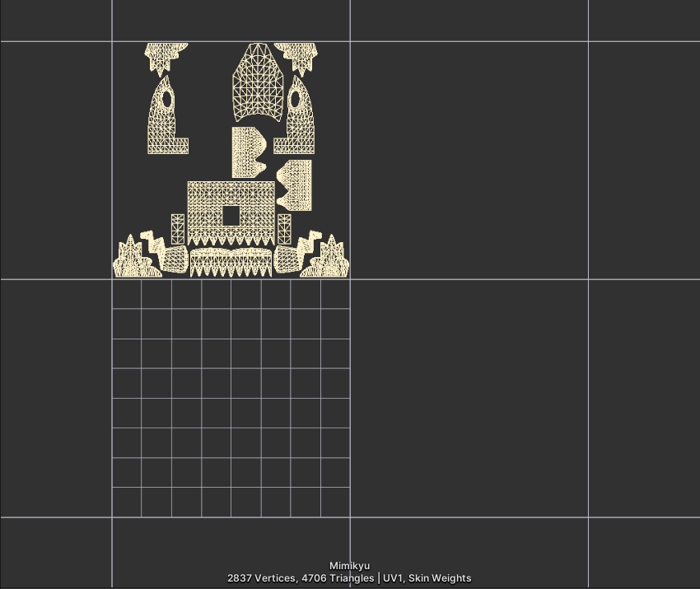Select the zigzag UV island at lower right
Viewport: 700px width, 589px height.
coord(308,242)
